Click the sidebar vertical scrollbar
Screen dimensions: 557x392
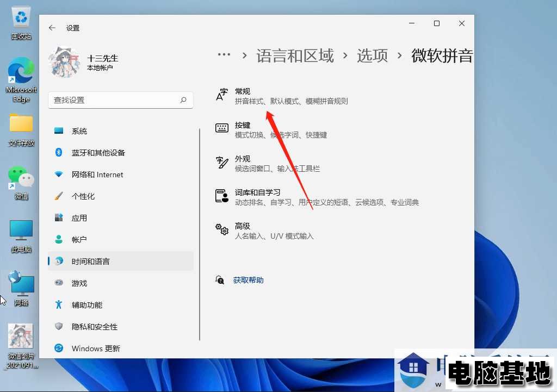click(200, 234)
